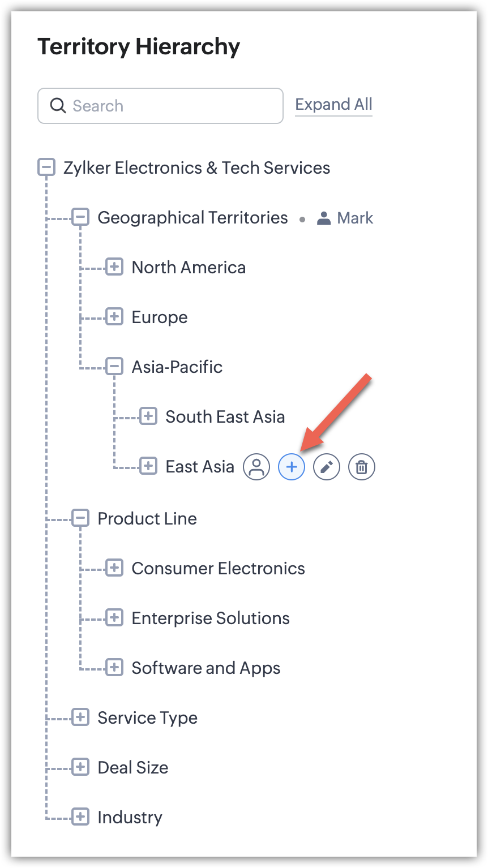Select the Deal Size territory label

(x=132, y=767)
